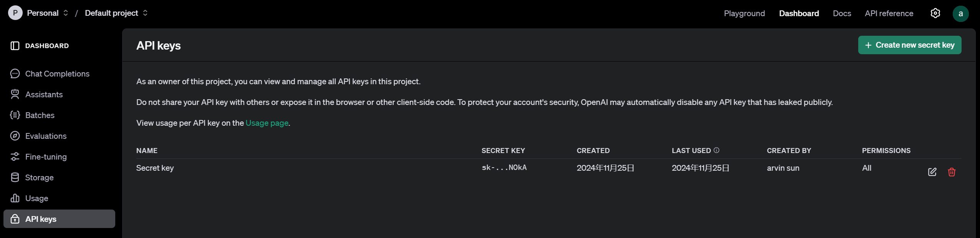Click the settings gear icon
This screenshot has width=980, height=238.
pyautogui.click(x=935, y=13)
